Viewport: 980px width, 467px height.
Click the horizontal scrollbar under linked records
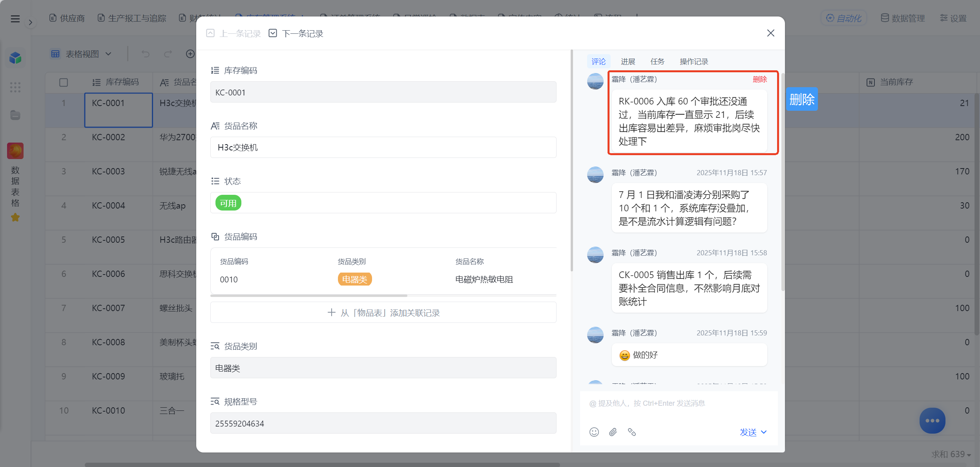pyautogui.click(x=309, y=295)
